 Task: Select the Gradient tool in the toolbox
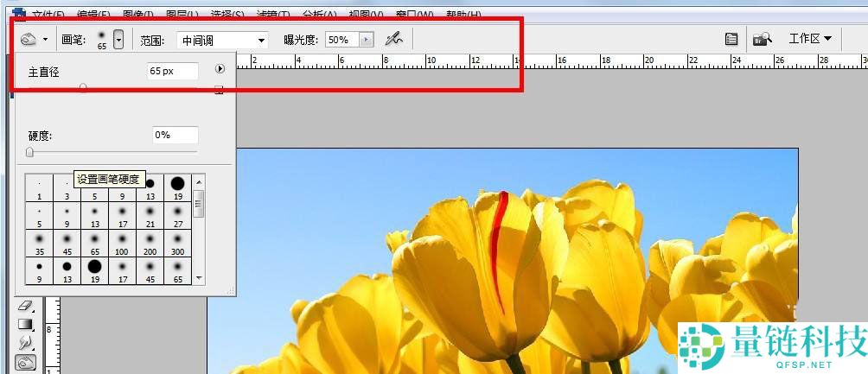(25, 324)
